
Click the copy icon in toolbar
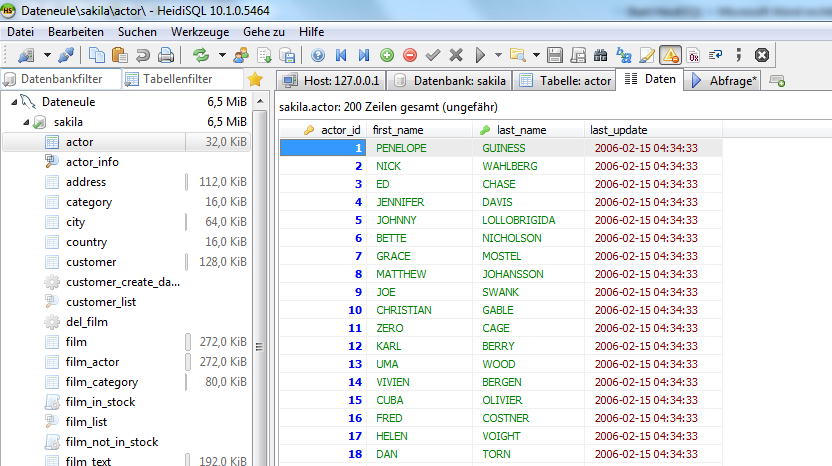coord(97,55)
